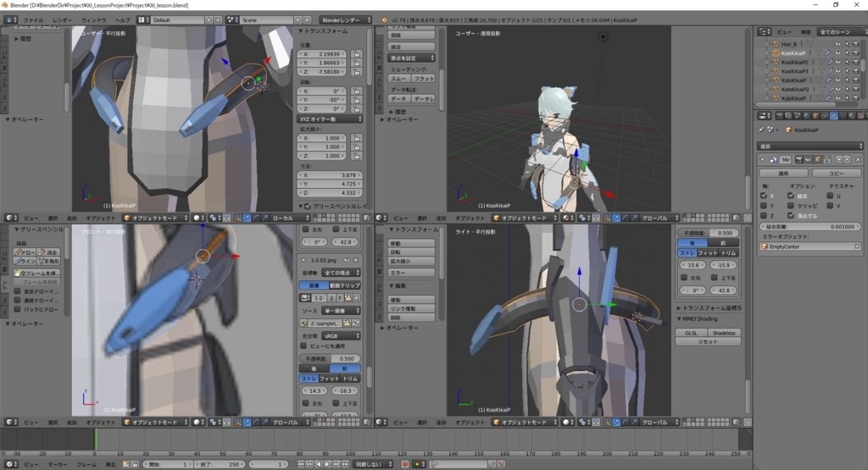Open the Material properties tab

851,115
